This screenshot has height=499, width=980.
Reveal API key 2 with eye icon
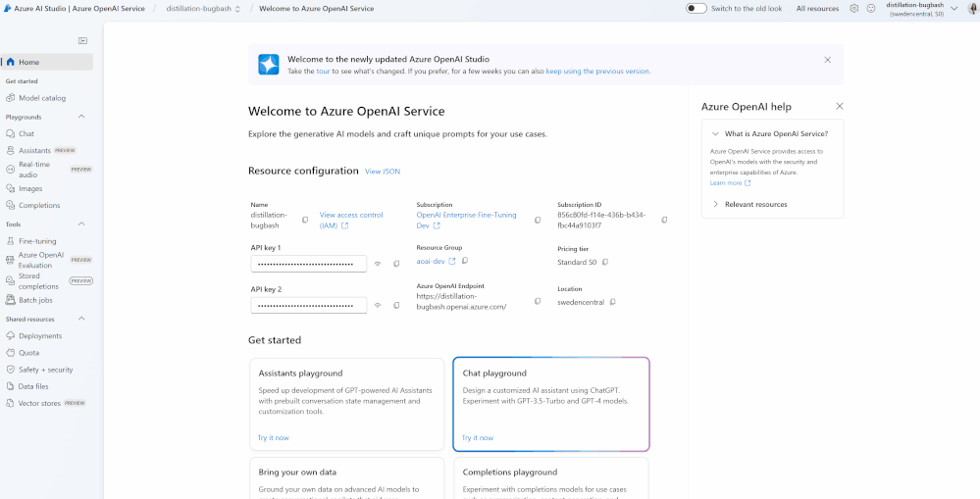[x=378, y=306]
